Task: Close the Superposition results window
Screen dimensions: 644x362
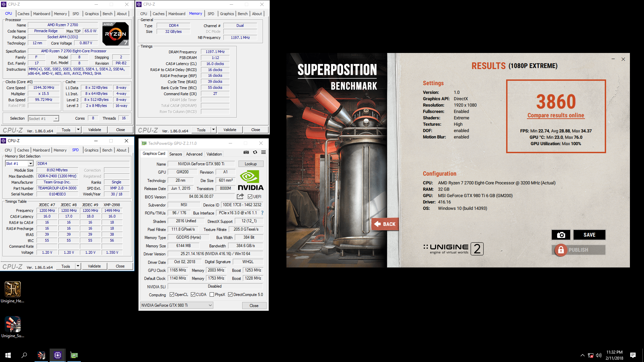Action: click(623, 59)
